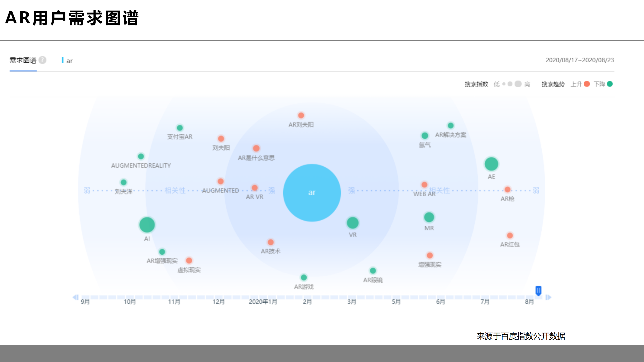This screenshot has height=362, width=644.
Task: Click the 8月 timeline label
Action: click(x=529, y=302)
